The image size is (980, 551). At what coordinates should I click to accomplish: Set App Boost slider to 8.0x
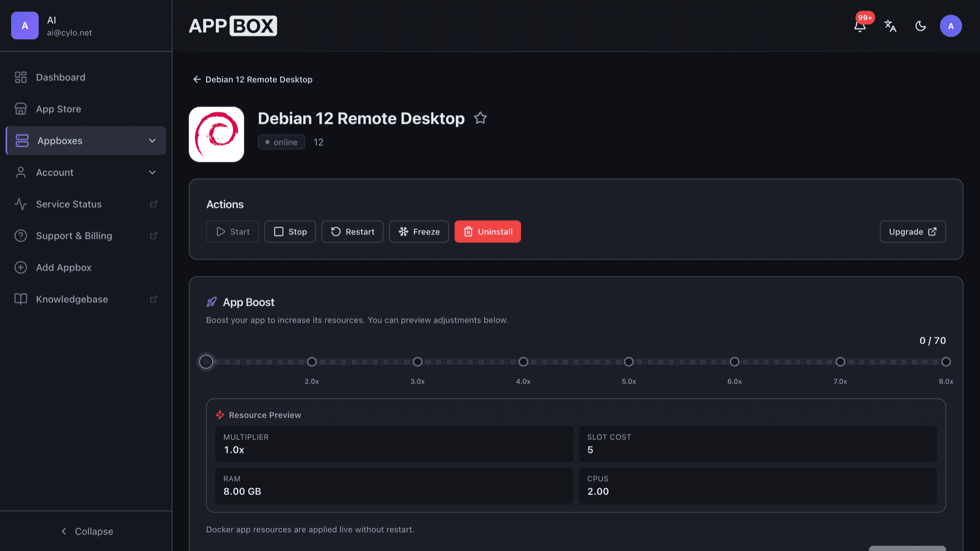point(946,362)
